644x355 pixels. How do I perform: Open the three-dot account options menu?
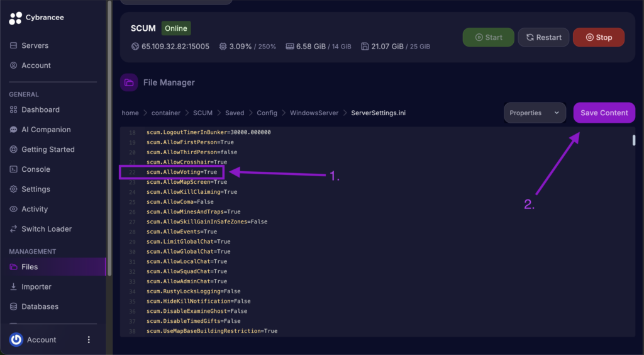pyautogui.click(x=89, y=340)
